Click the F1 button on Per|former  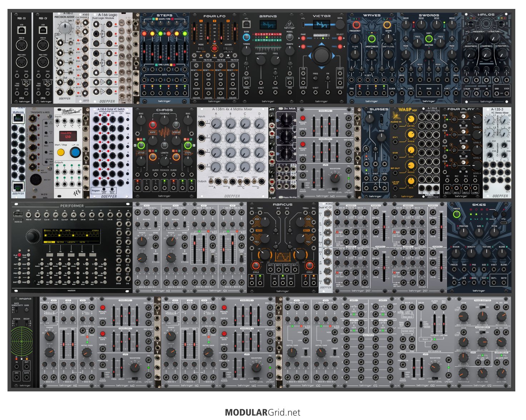point(50,255)
